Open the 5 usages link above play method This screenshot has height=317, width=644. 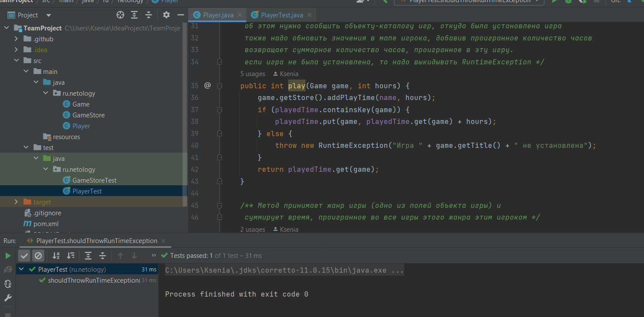click(252, 73)
